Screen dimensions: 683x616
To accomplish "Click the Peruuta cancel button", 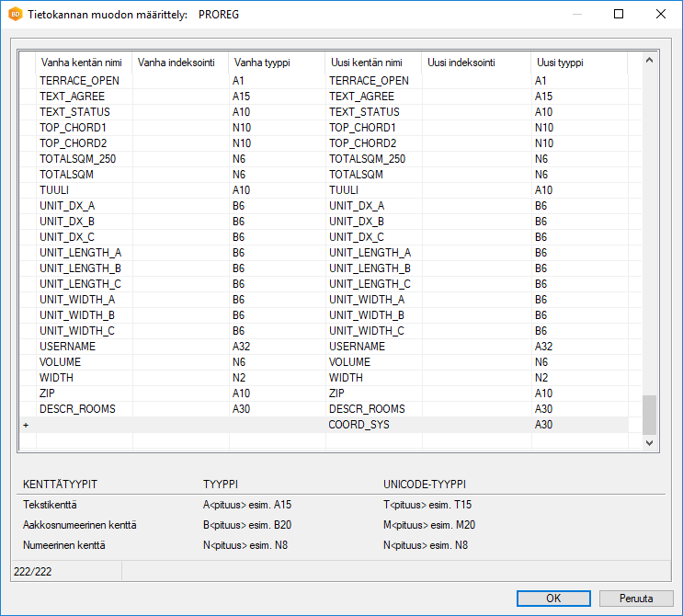I will [635, 599].
